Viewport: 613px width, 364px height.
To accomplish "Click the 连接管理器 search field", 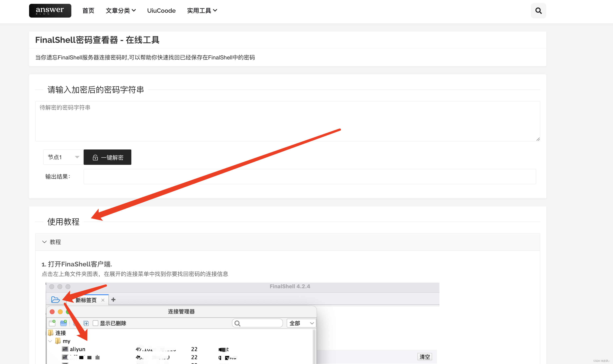I will (x=257, y=323).
